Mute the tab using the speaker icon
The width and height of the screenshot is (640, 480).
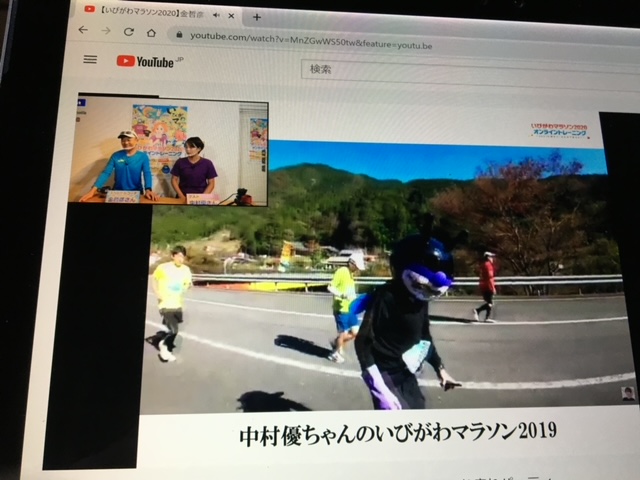[x=216, y=15]
